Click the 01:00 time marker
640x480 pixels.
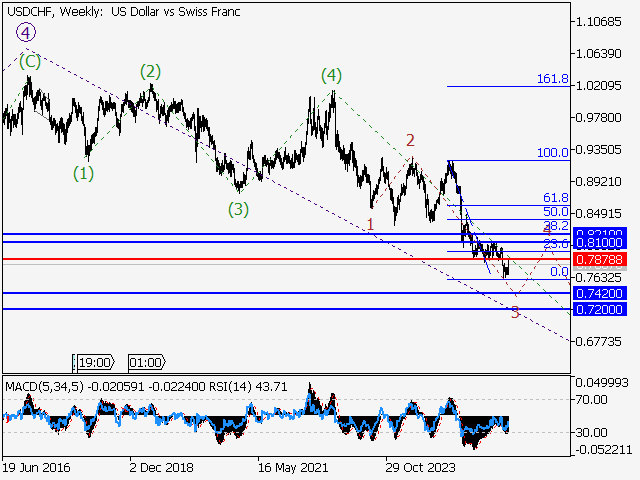pos(146,362)
